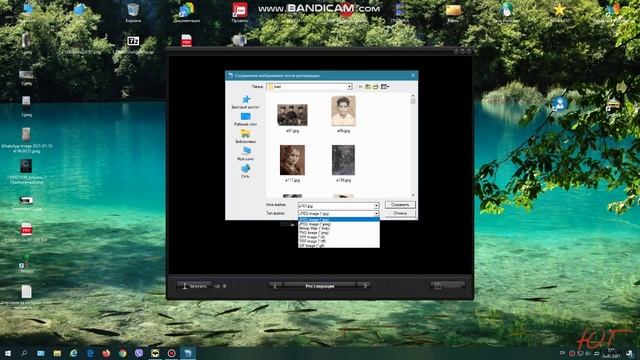Open Network location in dialog sidebar

pyautogui.click(x=245, y=171)
